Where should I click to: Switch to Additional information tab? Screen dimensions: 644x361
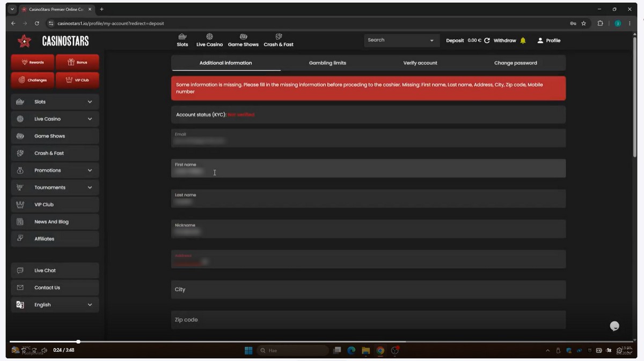tap(226, 63)
